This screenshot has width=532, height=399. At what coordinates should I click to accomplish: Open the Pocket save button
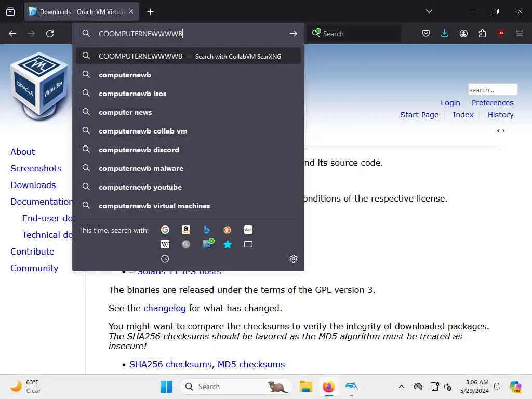point(426,33)
